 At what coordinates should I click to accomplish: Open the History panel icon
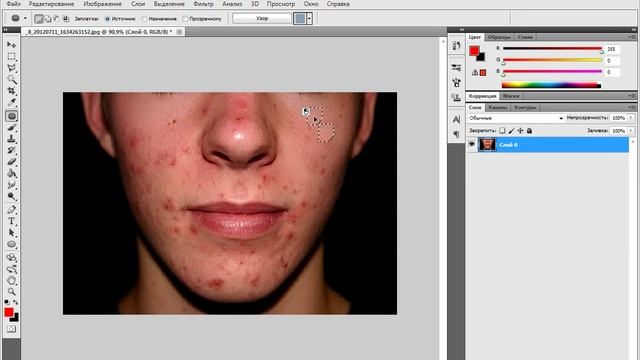point(456,45)
